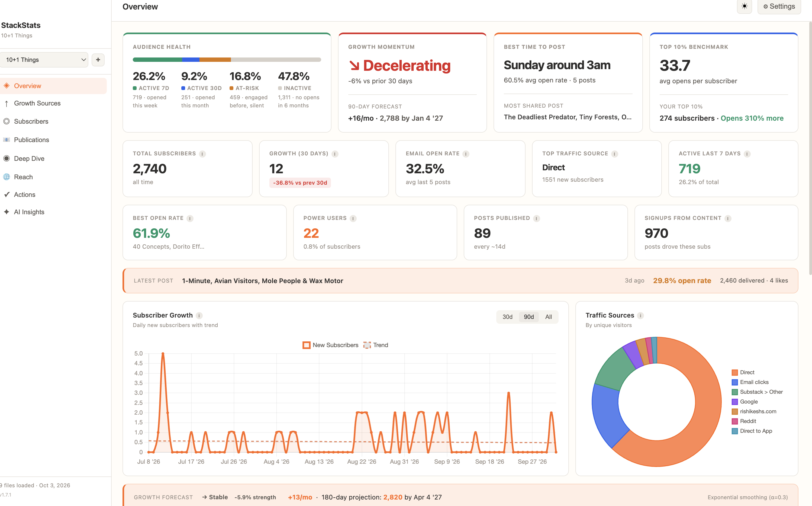Open latest post 1-Minute, Avian Visitors title
This screenshot has width=812, height=506.
coord(263,281)
